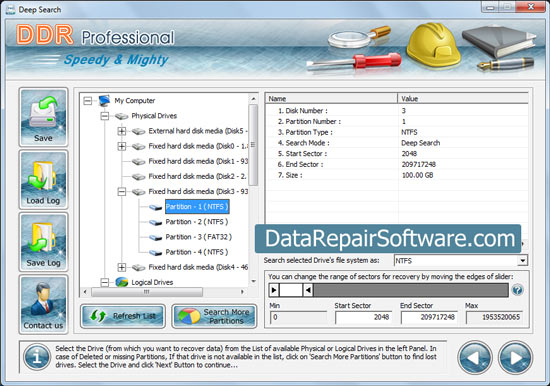The image size is (550, 386).
Task: Click the Save Log folder icon
Action: point(43,242)
